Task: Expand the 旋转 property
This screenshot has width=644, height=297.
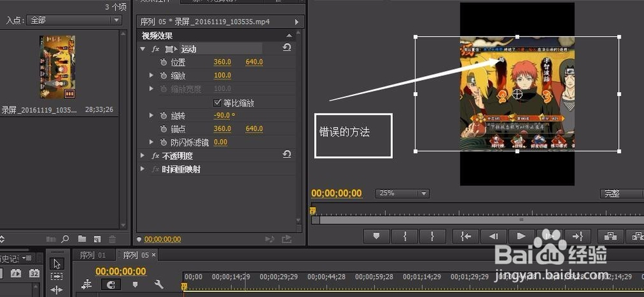Action: (151, 116)
